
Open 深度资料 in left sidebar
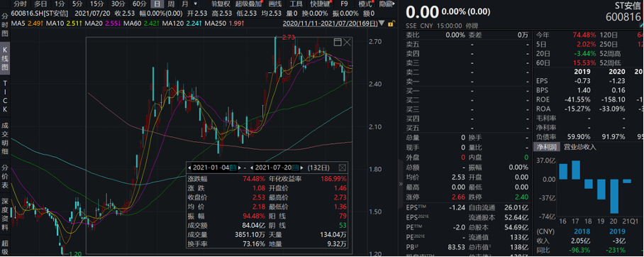point(5,215)
